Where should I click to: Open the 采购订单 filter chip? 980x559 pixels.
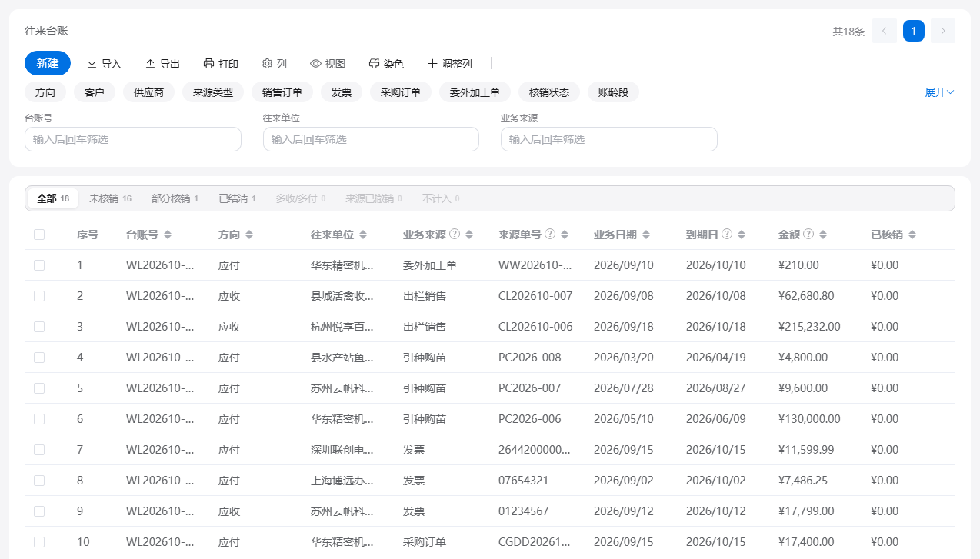click(401, 92)
